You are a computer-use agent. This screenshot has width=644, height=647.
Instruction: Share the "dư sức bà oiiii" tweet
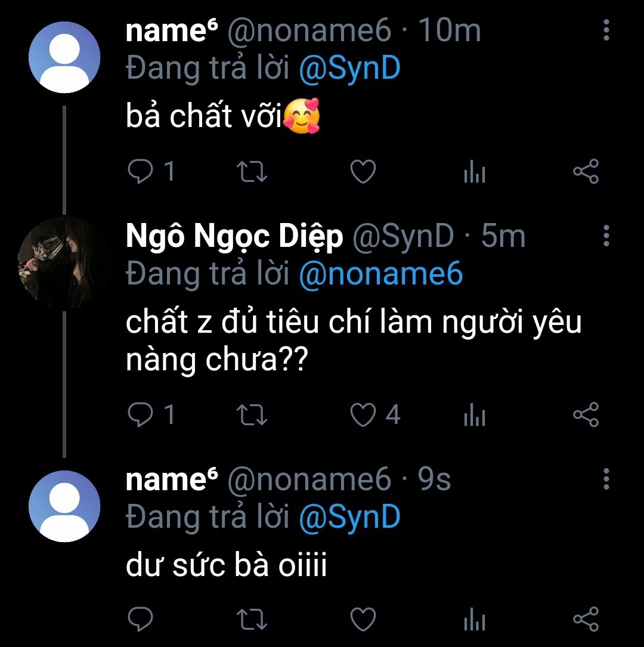[x=585, y=620]
